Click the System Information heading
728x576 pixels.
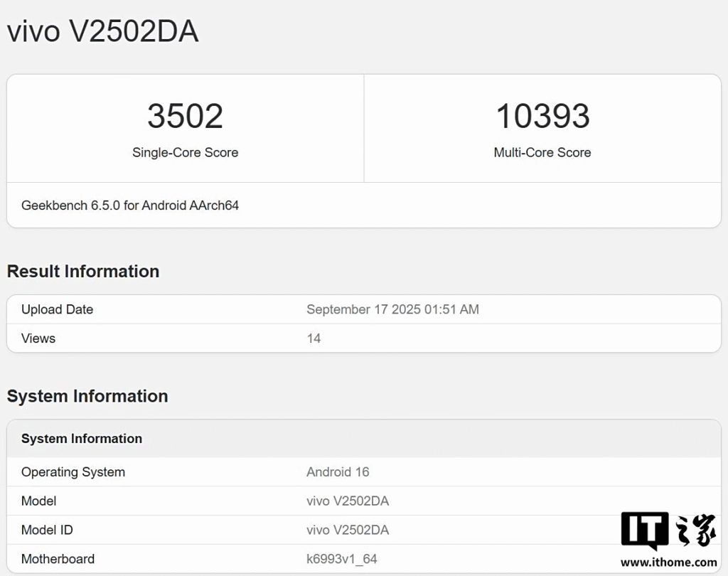[87, 396]
